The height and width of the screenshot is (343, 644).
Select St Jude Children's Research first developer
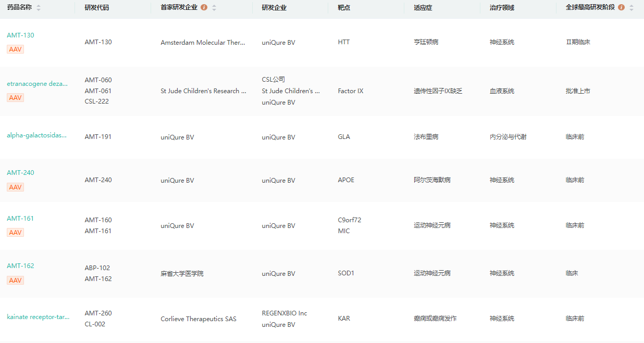click(204, 91)
